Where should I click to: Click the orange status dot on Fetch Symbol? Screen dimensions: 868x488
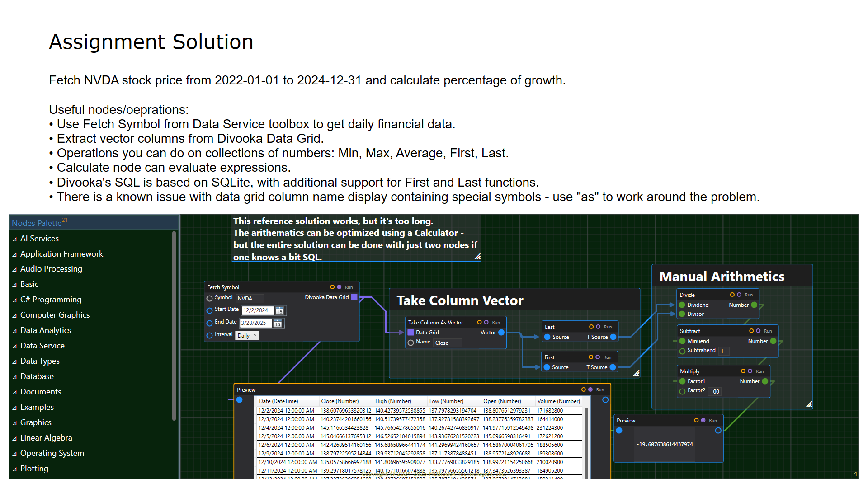[x=332, y=287]
